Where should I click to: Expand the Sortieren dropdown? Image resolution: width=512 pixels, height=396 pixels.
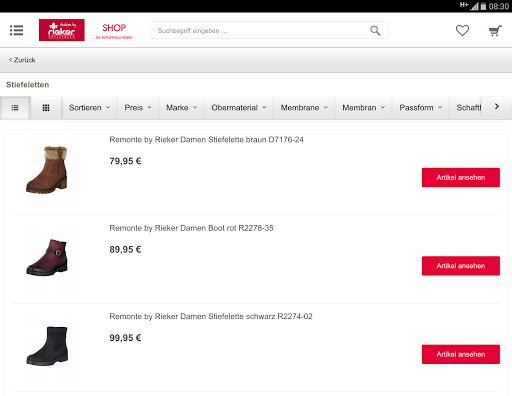[x=89, y=108]
